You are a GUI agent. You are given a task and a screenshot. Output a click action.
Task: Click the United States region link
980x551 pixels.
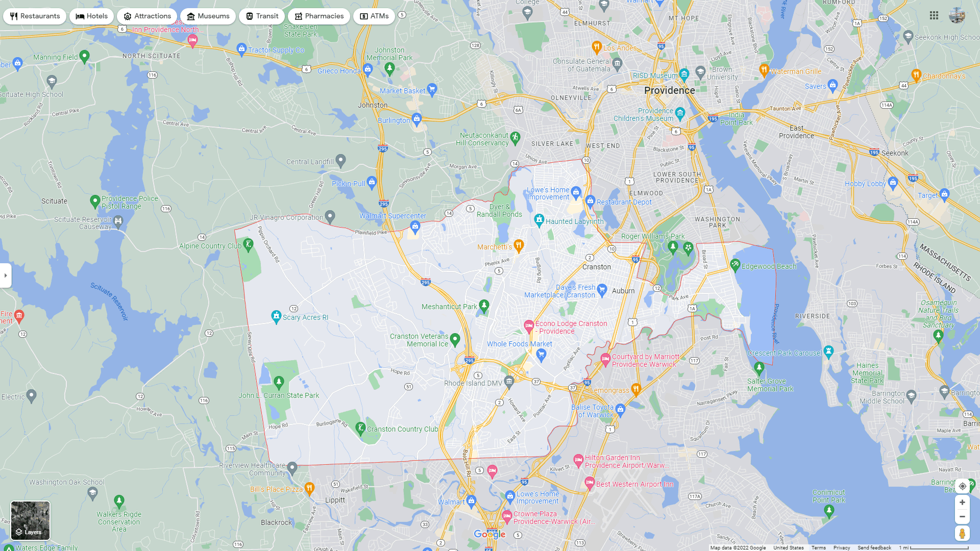pyautogui.click(x=789, y=548)
